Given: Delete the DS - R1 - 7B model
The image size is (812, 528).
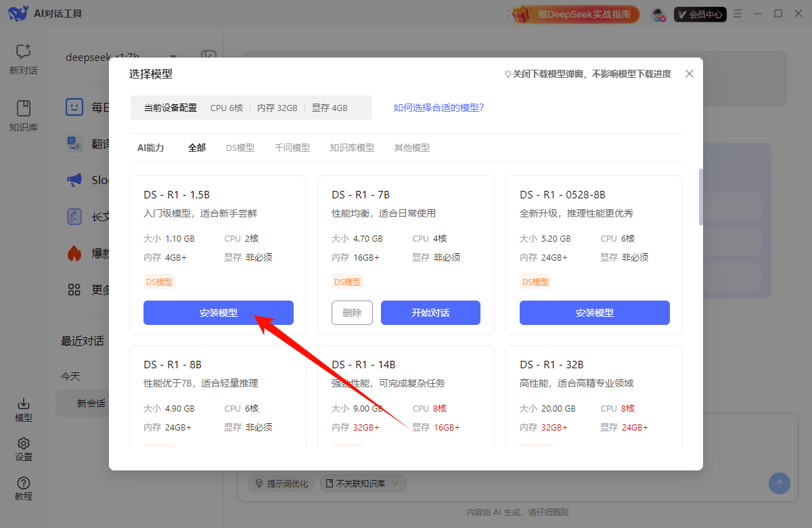Looking at the screenshot, I should click(x=352, y=313).
